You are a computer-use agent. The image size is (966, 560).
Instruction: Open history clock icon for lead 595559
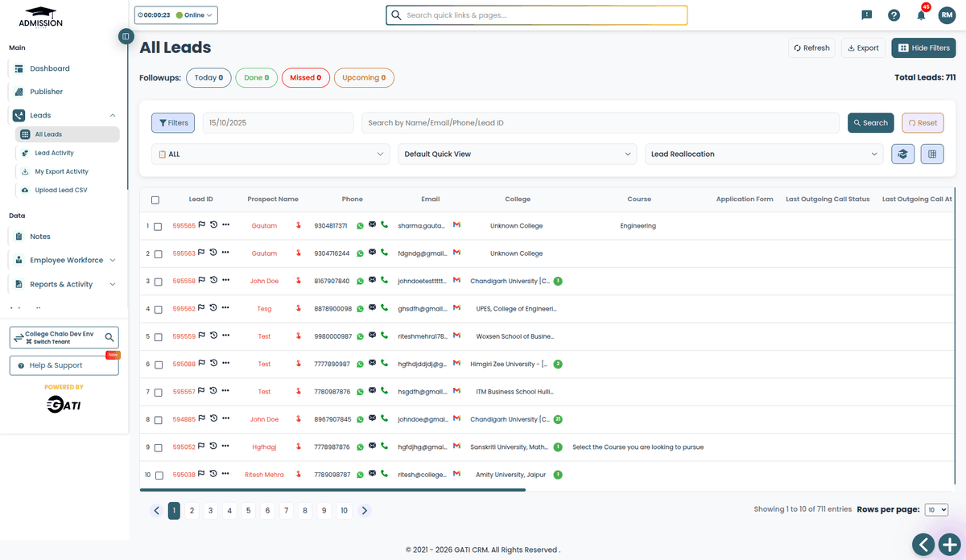[213, 336]
